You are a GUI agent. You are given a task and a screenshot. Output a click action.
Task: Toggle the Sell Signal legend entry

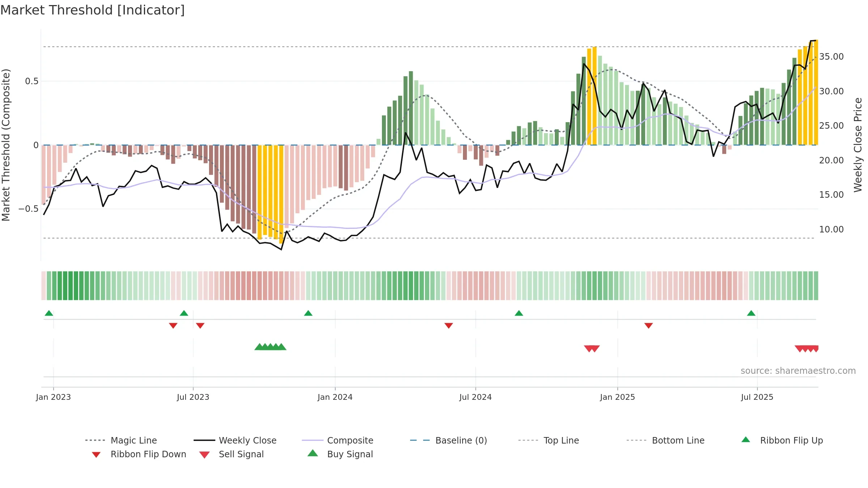(231, 454)
